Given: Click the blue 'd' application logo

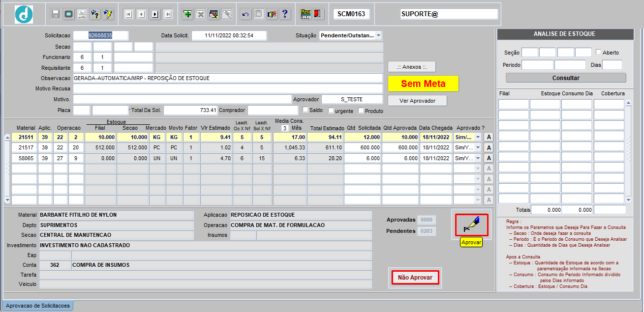Looking at the screenshot, I should 24,14.
